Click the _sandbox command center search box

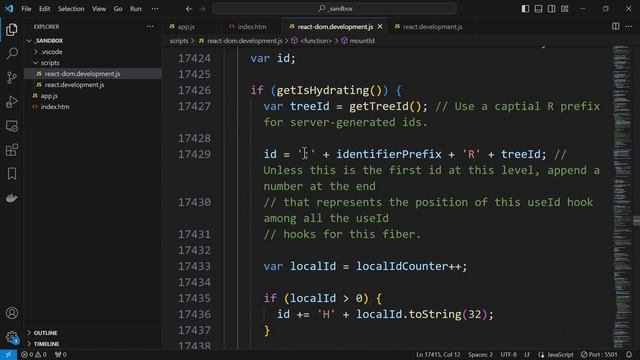tap(334, 9)
